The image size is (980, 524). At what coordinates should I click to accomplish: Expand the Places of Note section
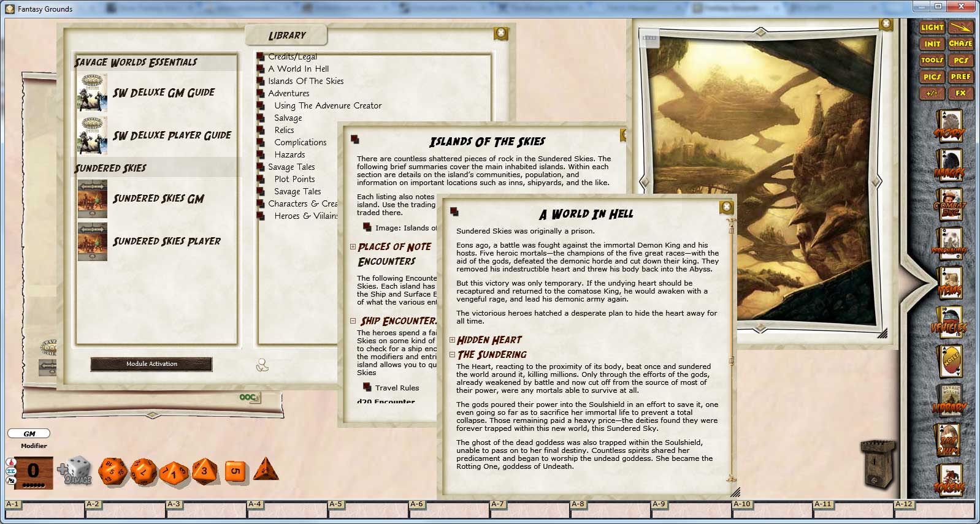pyautogui.click(x=353, y=247)
